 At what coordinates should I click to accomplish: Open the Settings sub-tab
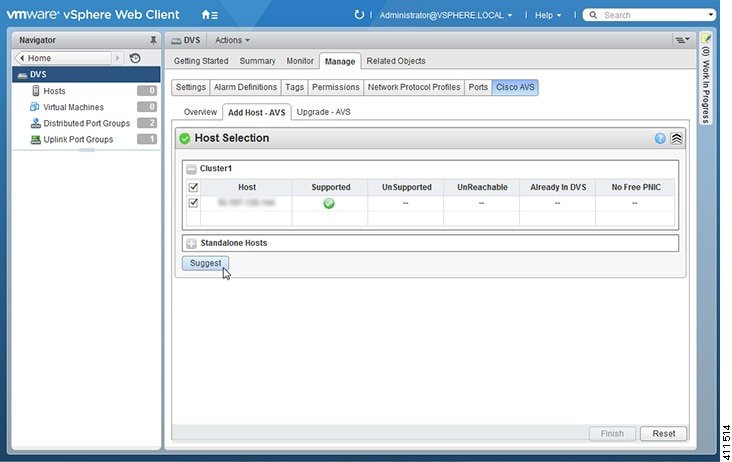(190, 87)
